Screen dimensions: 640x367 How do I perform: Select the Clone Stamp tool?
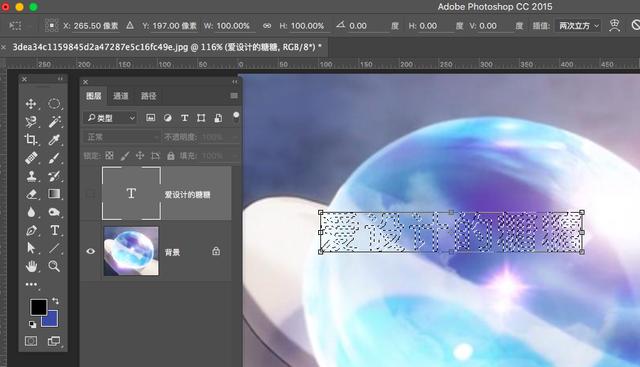pos(31,176)
